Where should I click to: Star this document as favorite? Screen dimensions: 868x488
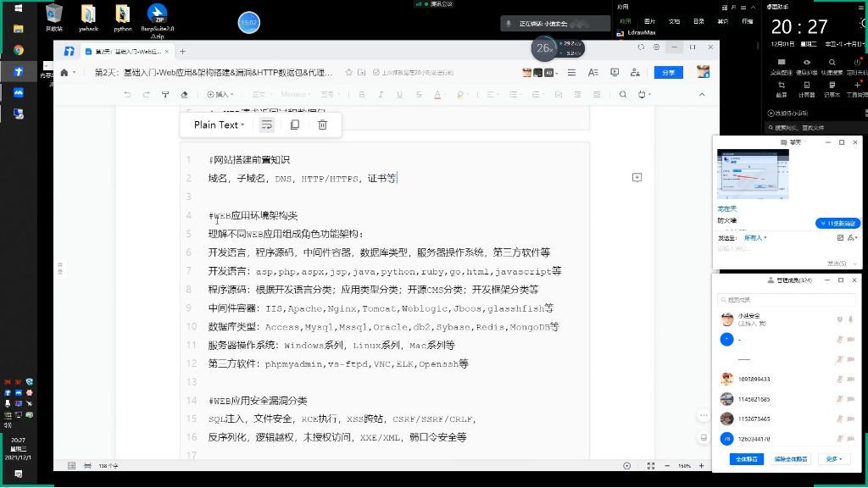click(348, 73)
